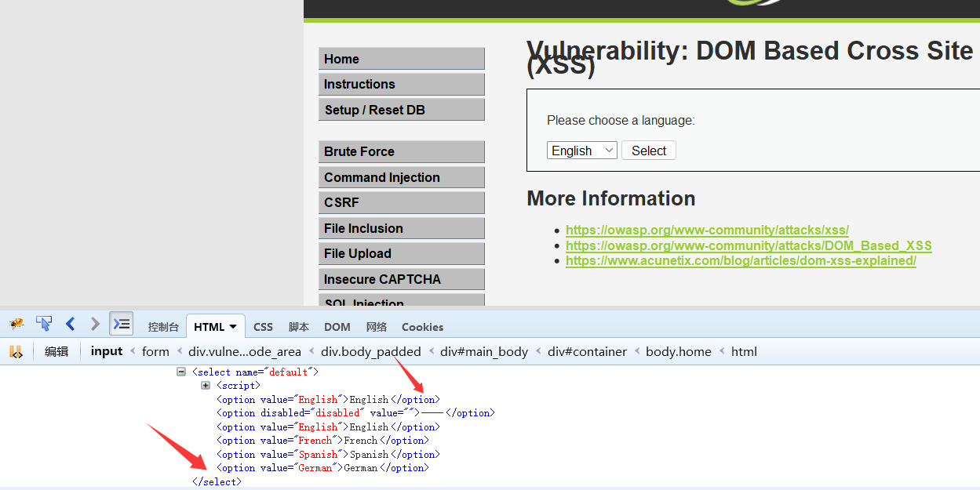Image resolution: width=980 pixels, height=490 pixels.
Task: Open the 网络 network tab
Action: (x=377, y=327)
